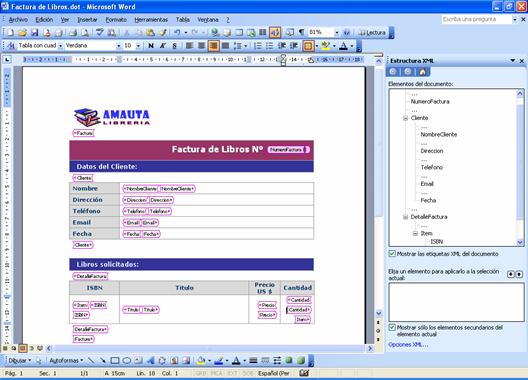Image resolution: width=528 pixels, height=380 pixels.
Task: Apply bulleted list formatting
Action: [x=270, y=45]
